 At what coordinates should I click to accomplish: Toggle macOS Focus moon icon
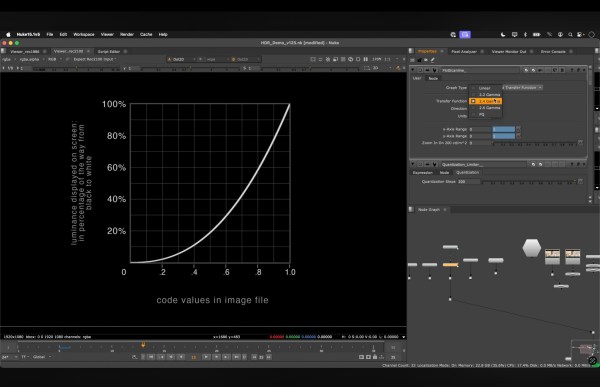pyautogui.click(x=503, y=34)
